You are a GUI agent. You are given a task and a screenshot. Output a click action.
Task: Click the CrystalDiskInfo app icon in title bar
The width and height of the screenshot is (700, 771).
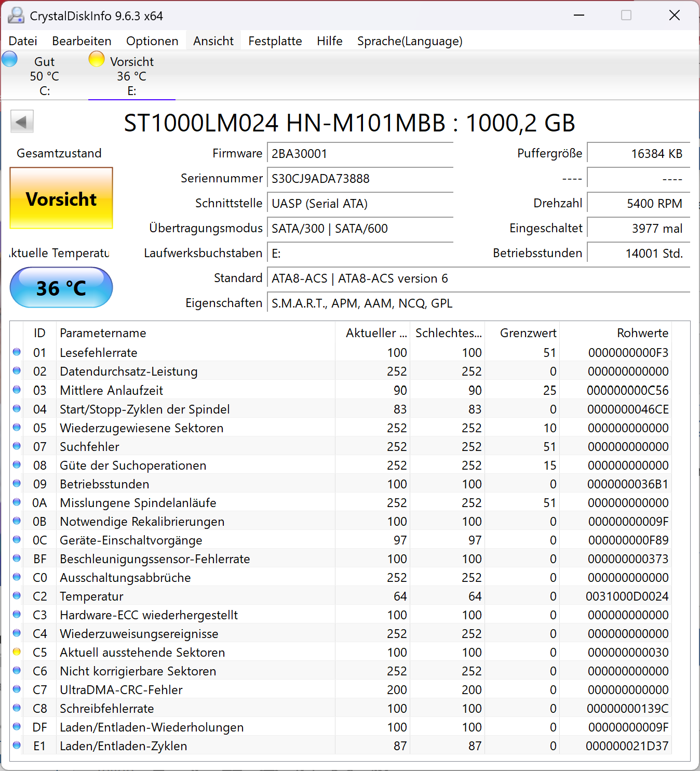tap(16, 16)
